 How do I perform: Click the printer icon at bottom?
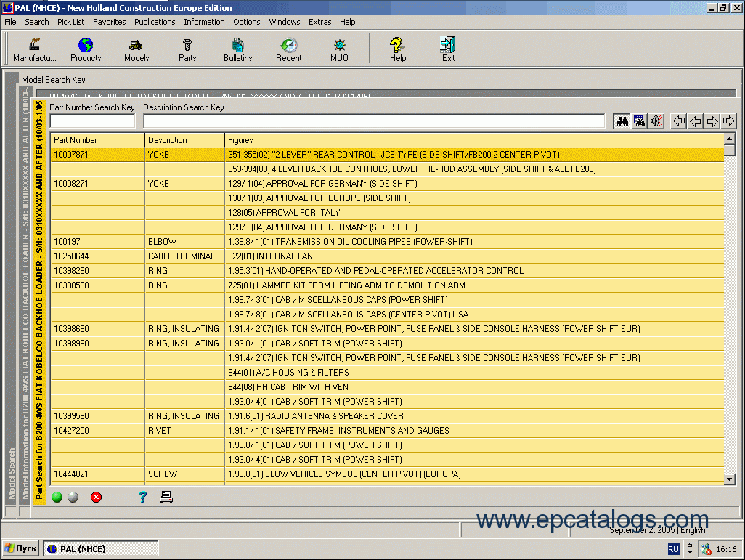(166, 498)
